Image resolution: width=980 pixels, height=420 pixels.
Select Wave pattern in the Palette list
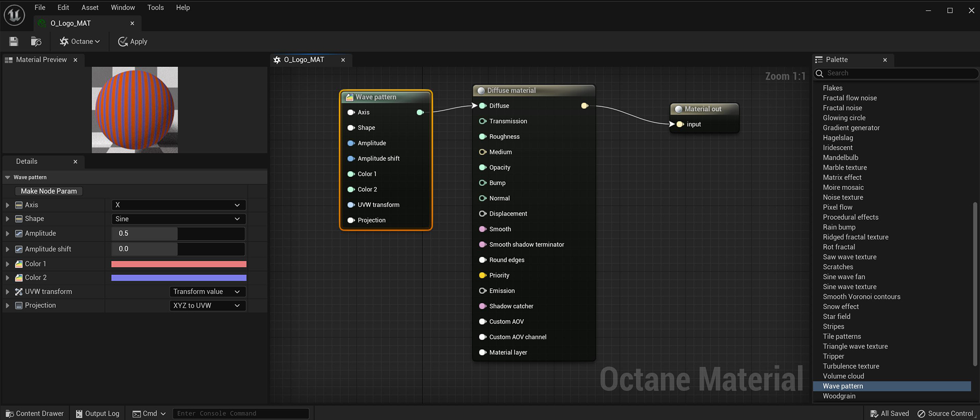892,386
